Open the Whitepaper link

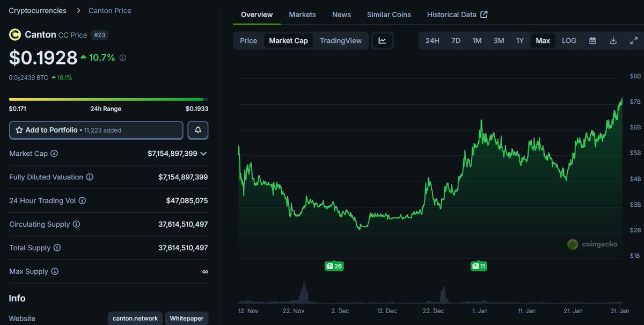click(186, 318)
